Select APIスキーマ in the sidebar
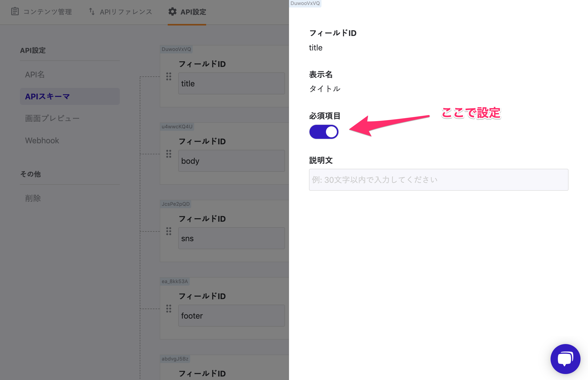The height and width of the screenshot is (380, 588). [47, 96]
